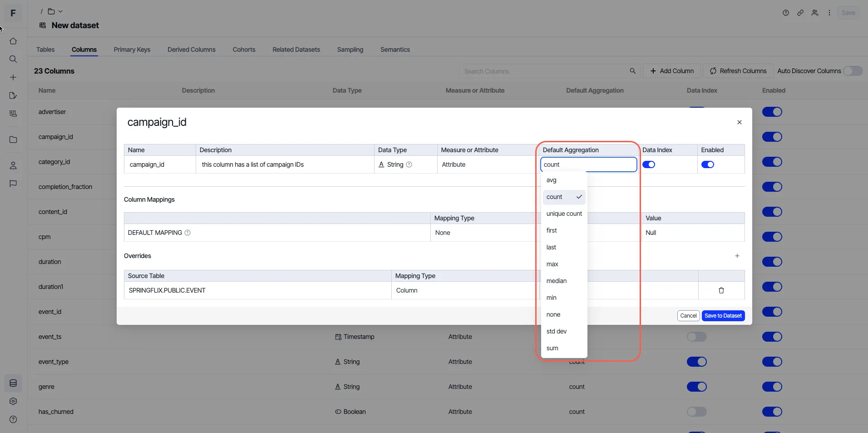Open the Derived Columns tab
The image size is (868, 433).
coord(191,50)
